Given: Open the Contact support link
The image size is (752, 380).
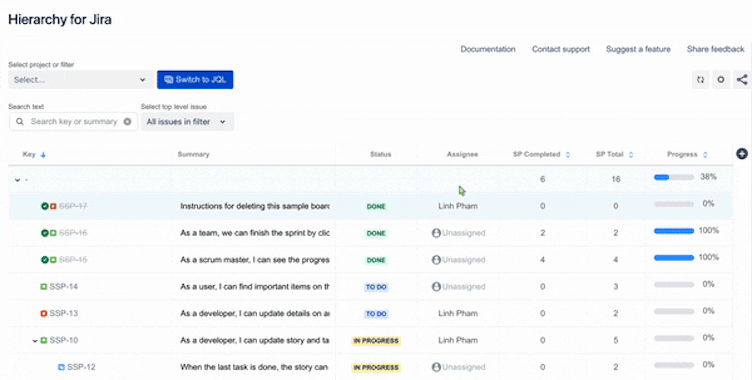Looking at the screenshot, I should click(x=561, y=49).
